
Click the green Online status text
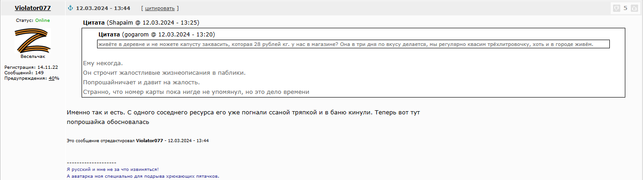pyautogui.click(x=42, y=21)
